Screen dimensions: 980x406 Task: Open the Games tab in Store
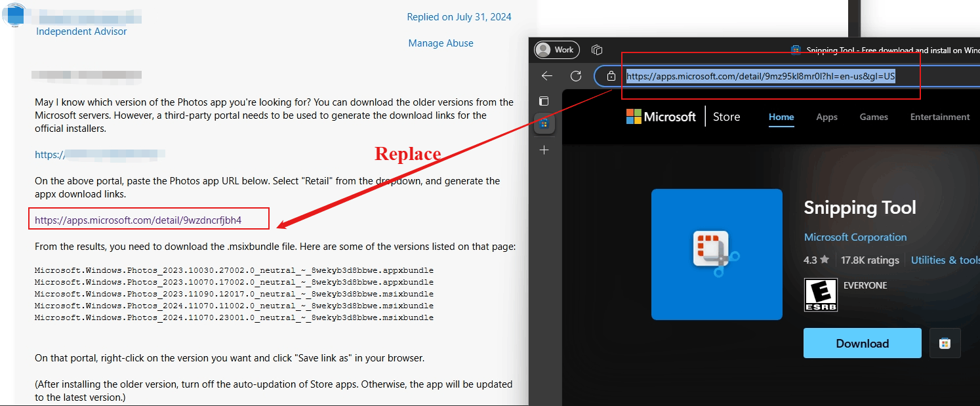click(x=874, y=117)
